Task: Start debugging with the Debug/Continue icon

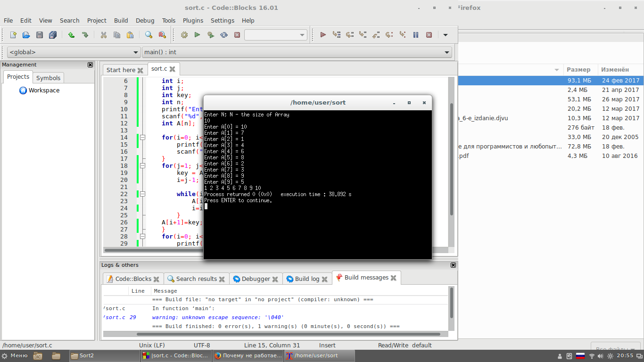Action: coord(323,35)
